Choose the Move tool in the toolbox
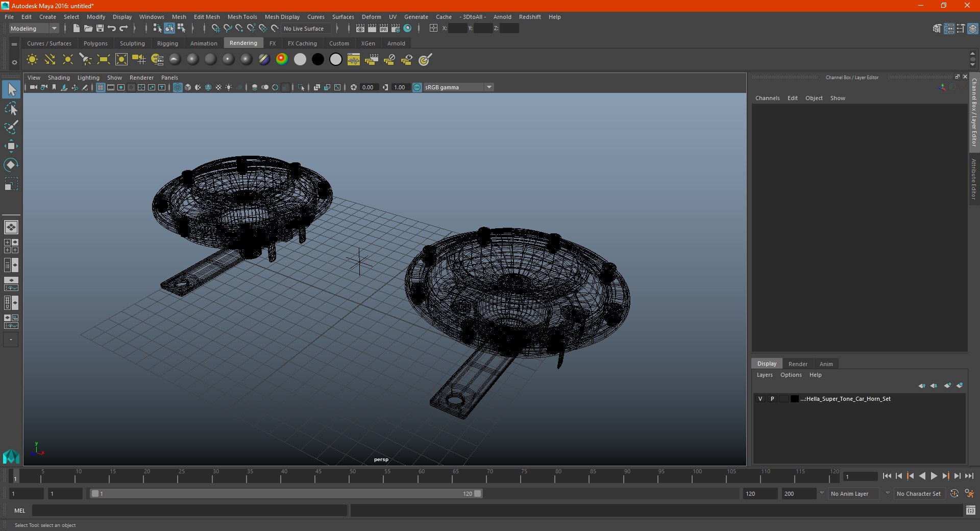This screenshot has height=531, width=980. pyautogui.click(x=11, y=146)
